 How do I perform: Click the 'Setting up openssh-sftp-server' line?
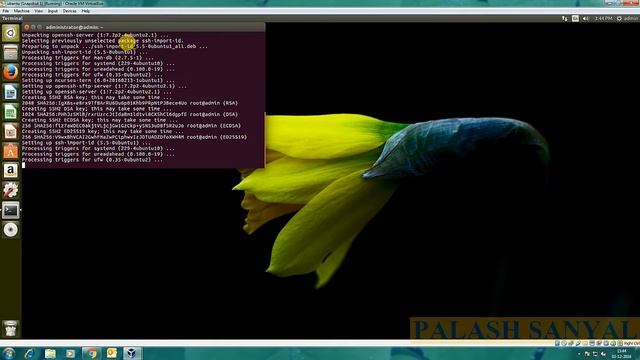click(x=104, y=86)
